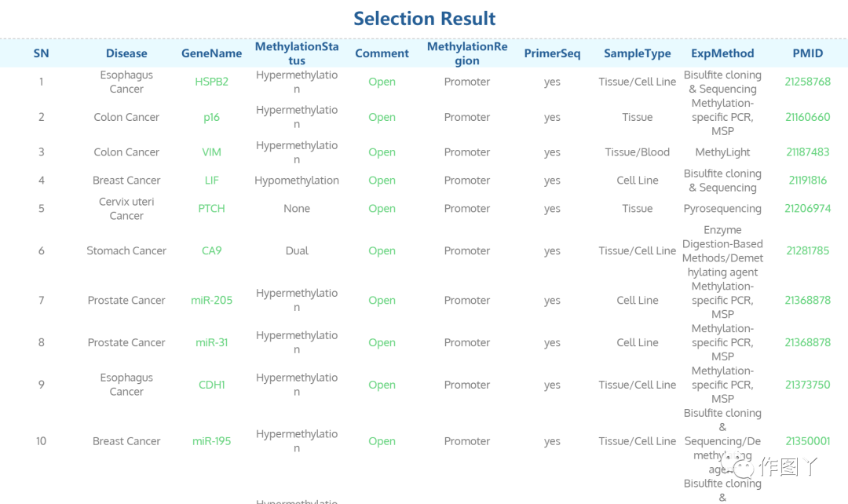The height and width of the screenshot is (504, 848).
Task: Open comment for Stomach Cancer row
Action: [x=382, y=251]
